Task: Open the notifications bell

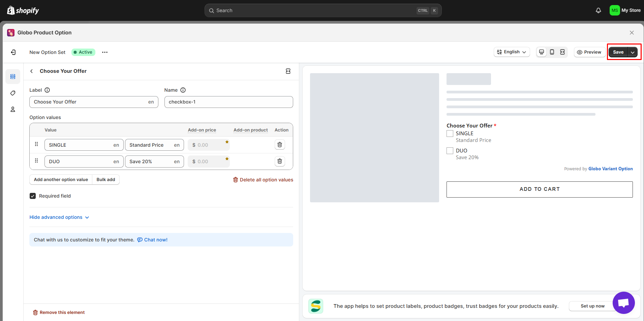Action: coord(598,10)
